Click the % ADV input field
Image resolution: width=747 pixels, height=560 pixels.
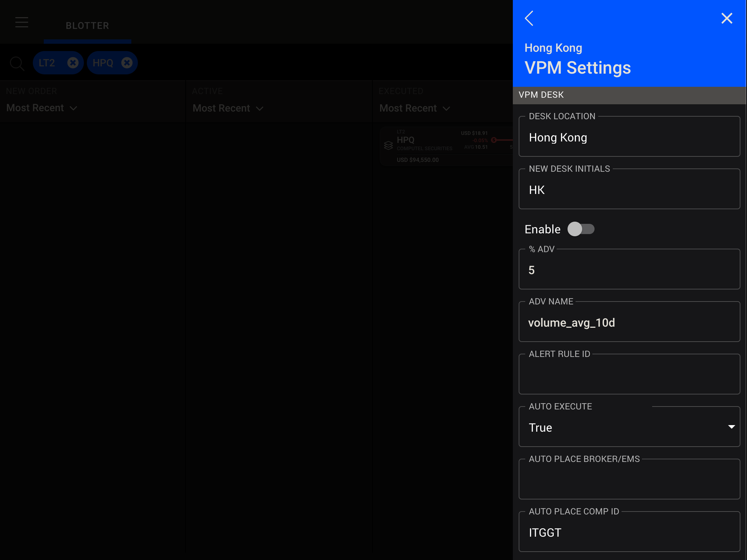click(629, 271)
